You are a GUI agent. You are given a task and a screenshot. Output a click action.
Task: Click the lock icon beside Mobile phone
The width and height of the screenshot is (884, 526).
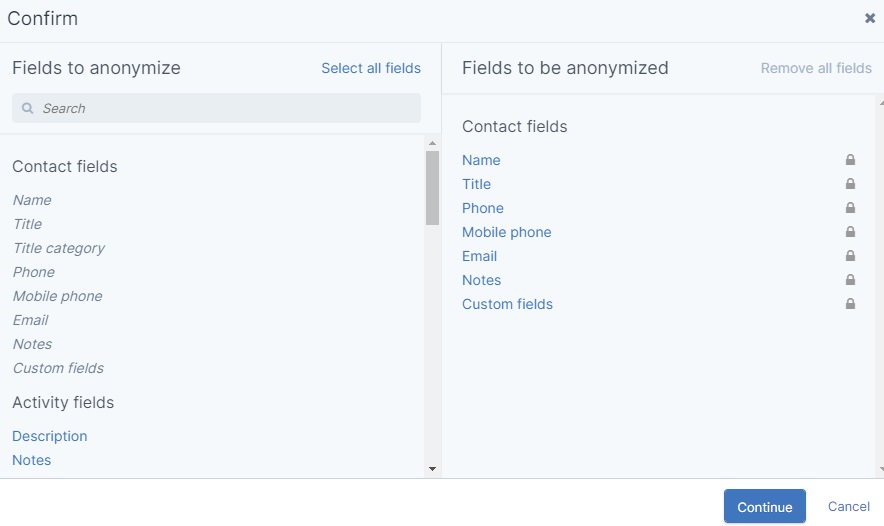point(850,232)
